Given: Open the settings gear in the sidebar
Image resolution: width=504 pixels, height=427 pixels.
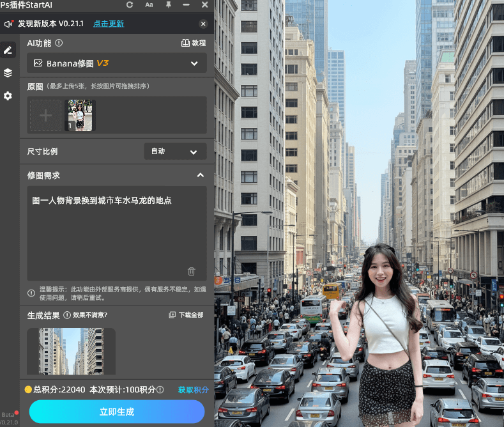Looking at the screenshot, I should coord(8,96).
